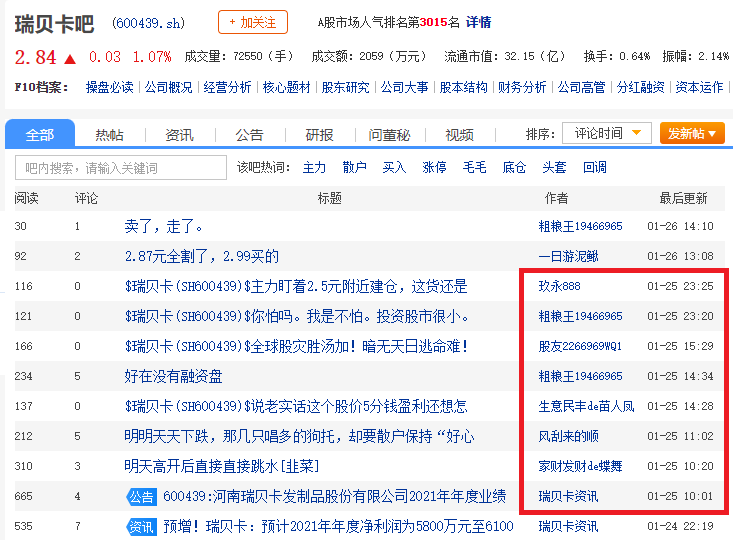Open the 详情 popularity ranking link

(x=478, y=22)
